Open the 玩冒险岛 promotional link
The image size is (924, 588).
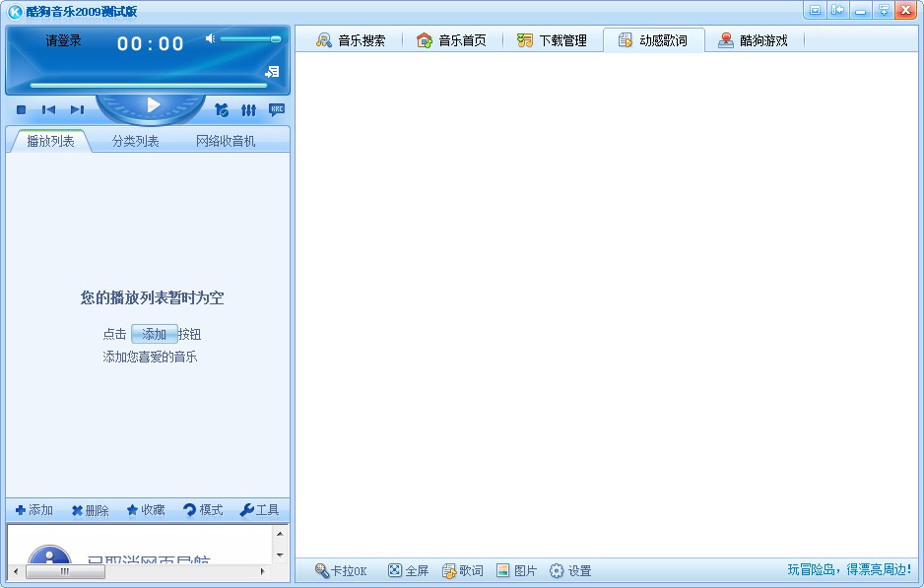click(849, 569)
